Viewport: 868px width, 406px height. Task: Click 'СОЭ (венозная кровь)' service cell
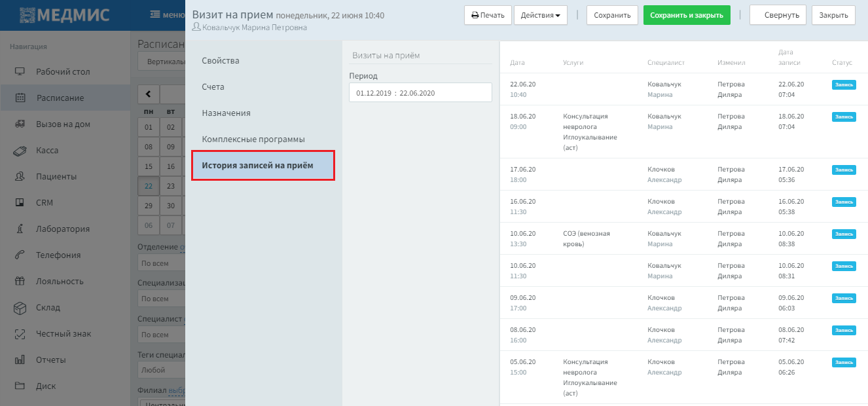click(587, 238)
